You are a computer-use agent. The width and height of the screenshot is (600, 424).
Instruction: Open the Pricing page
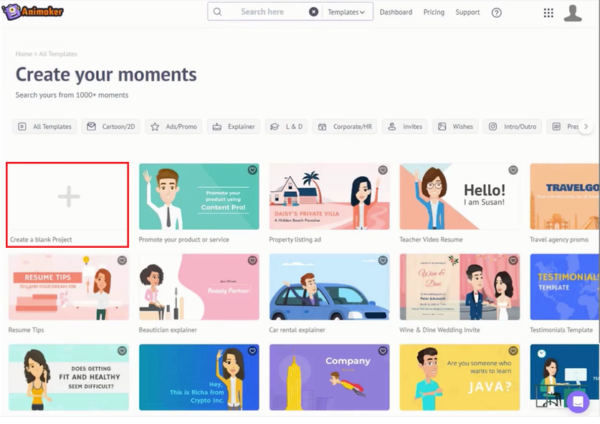(x=434, y=13)
